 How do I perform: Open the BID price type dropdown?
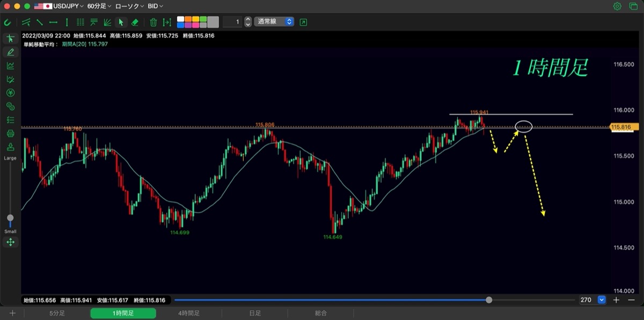[x=156, y=6]
